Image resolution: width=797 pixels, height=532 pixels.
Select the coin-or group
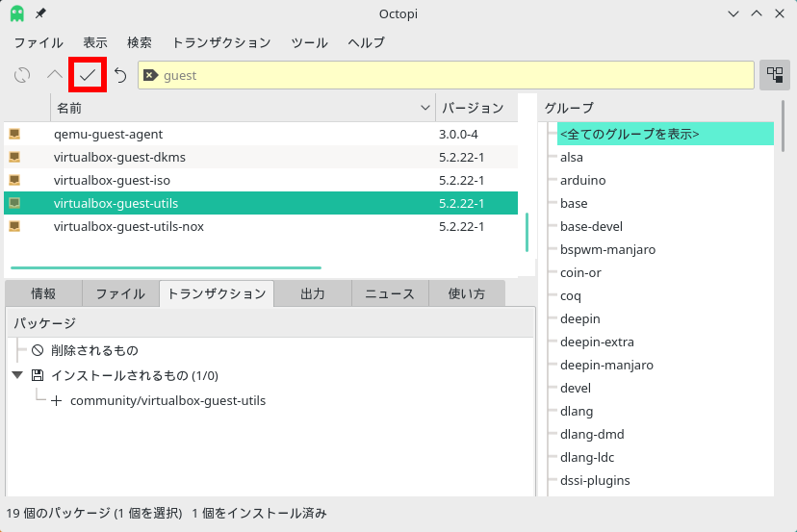pos(580,273)
